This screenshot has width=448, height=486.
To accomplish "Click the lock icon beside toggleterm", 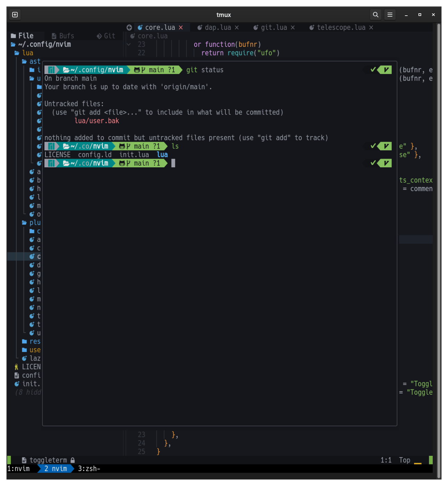I will (73, 460).
